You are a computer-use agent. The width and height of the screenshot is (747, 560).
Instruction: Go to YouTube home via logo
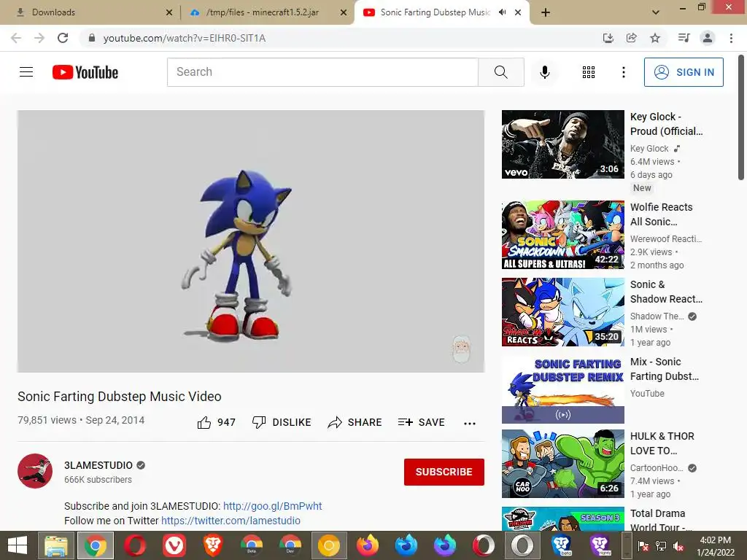tap(85, 72)
